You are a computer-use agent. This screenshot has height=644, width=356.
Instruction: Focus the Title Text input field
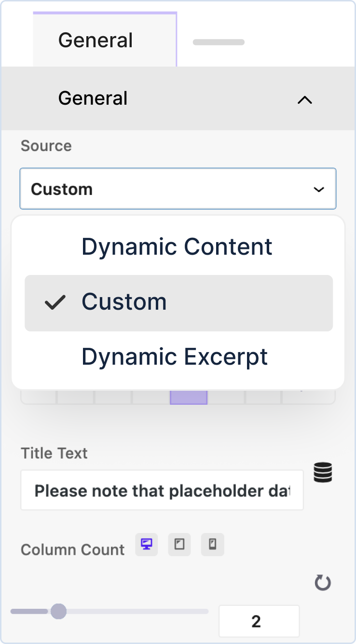(x=162, y=491)
